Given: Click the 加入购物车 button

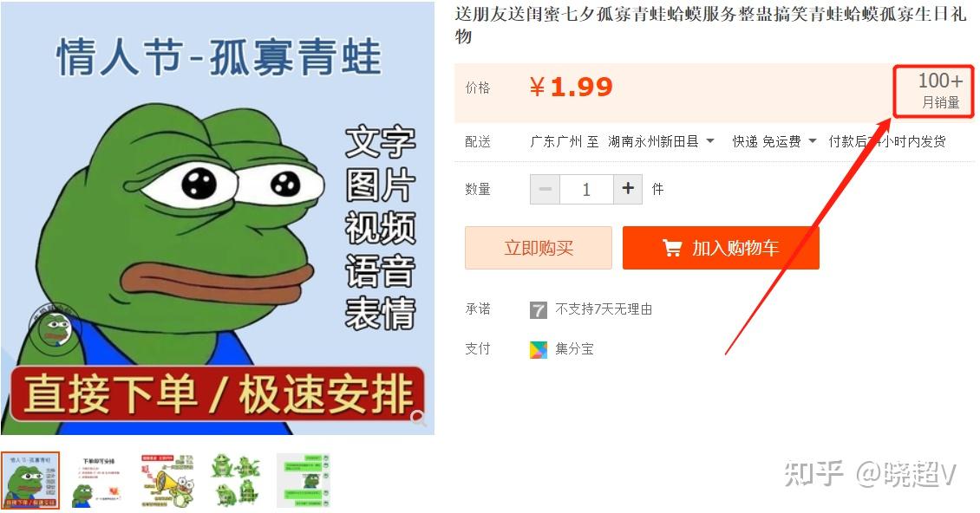Looking at the screenshot, I should [x=721, y=248].
